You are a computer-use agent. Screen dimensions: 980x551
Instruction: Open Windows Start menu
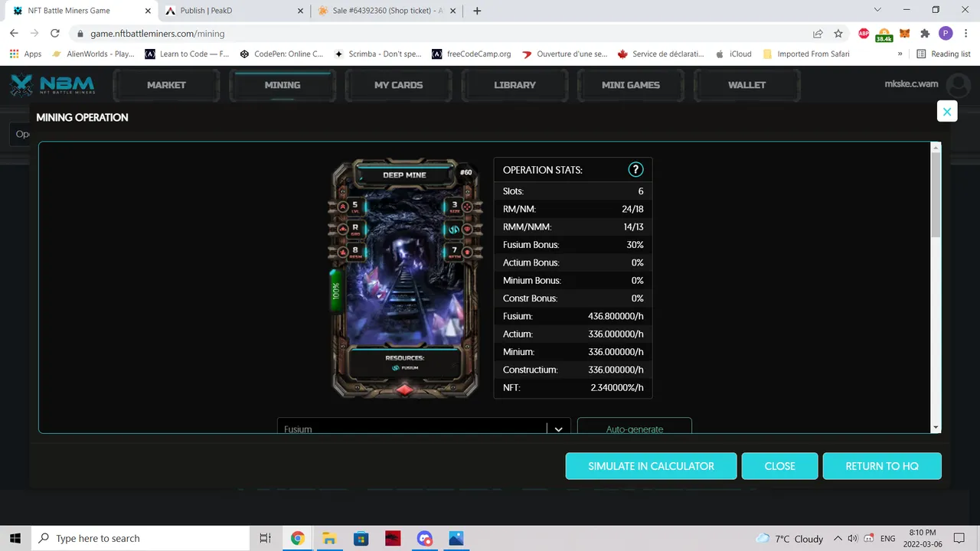pyautogui.click(x=15, y=538)
